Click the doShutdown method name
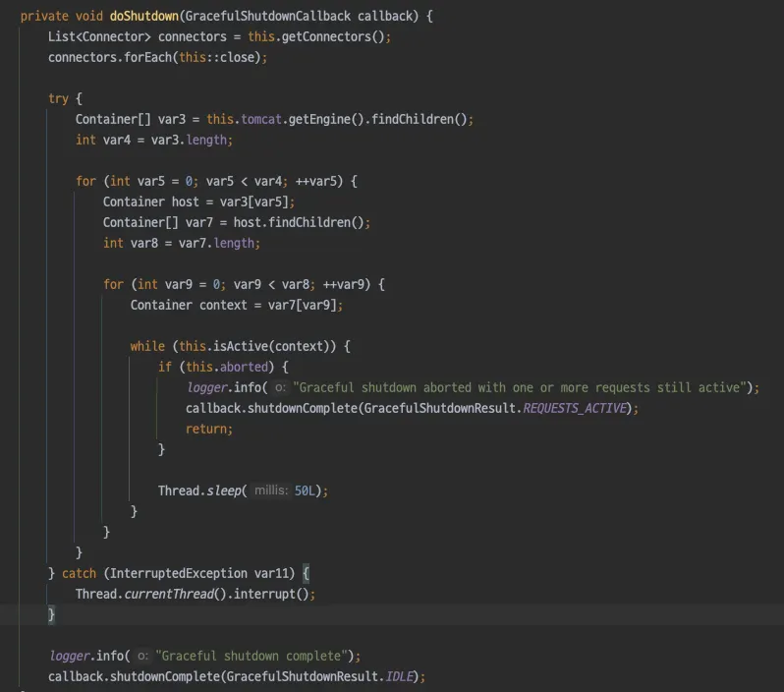The image size is (784, 692). [144, 16]
